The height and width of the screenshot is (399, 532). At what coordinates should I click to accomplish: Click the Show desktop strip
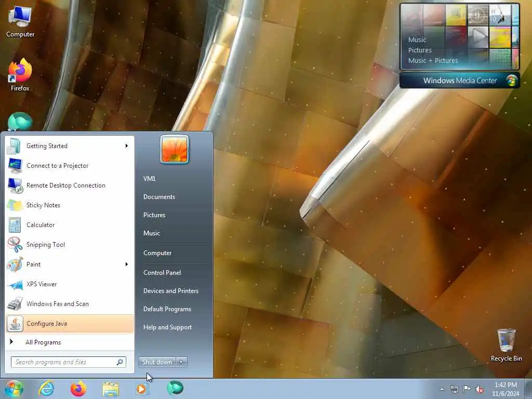click(x=528, y=389)
